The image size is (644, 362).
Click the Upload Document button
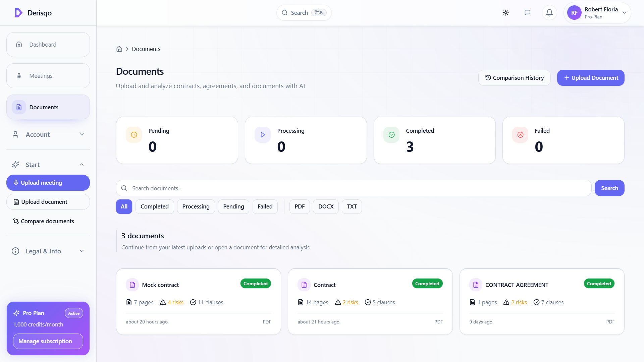(x=590, y=77)
